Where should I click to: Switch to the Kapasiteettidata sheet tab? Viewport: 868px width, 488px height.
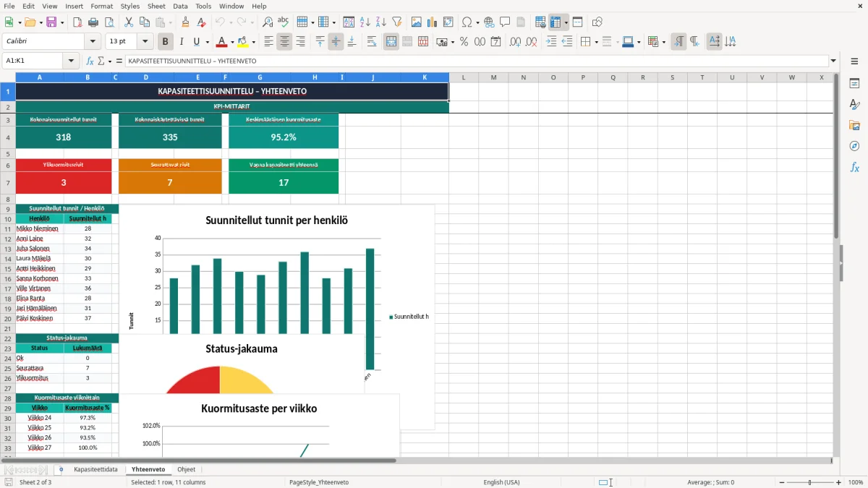[x=95, y=469]
